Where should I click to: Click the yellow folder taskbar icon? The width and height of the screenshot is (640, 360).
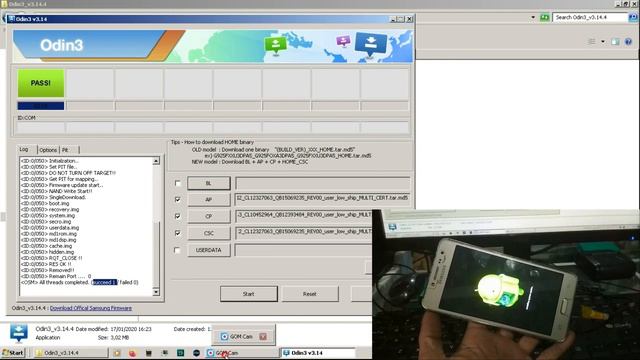[117, 353]
